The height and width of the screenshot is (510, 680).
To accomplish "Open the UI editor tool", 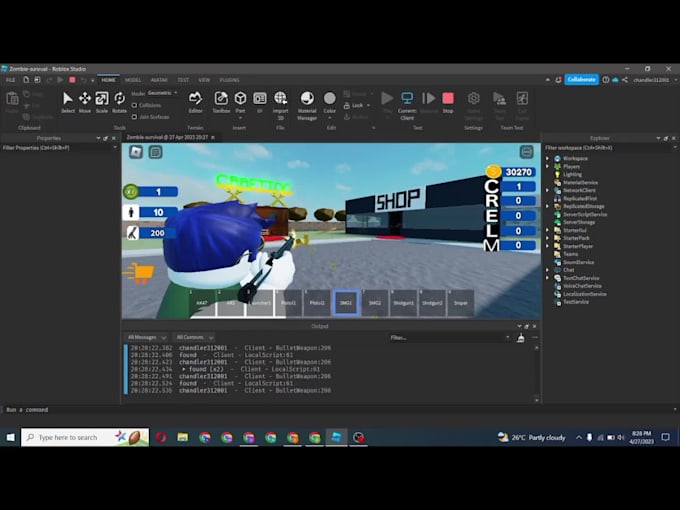I will [x=259, y=102].
